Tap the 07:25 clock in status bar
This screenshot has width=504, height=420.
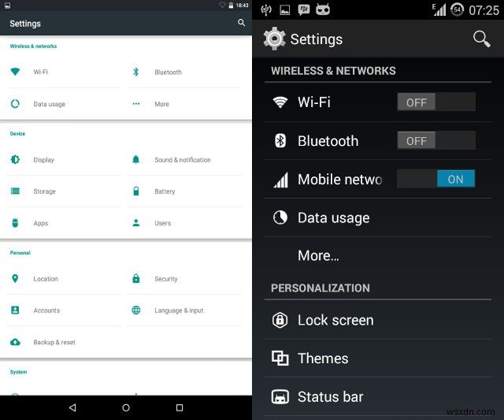[x=484, y=10]
